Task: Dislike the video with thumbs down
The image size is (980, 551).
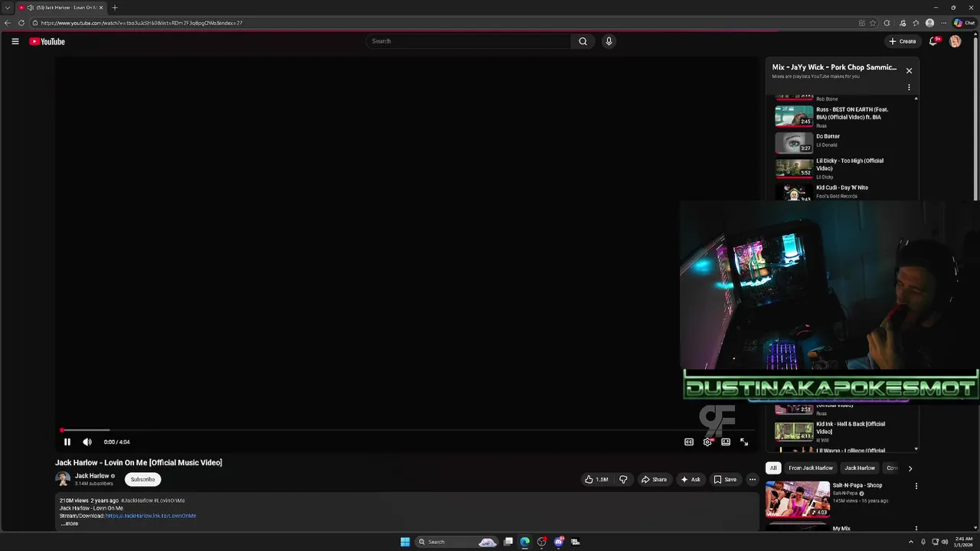Action: pos(623,480)
